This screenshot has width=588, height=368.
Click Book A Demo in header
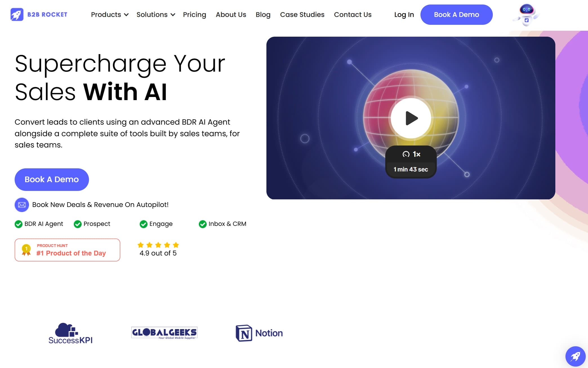click(x=456, y=15)
